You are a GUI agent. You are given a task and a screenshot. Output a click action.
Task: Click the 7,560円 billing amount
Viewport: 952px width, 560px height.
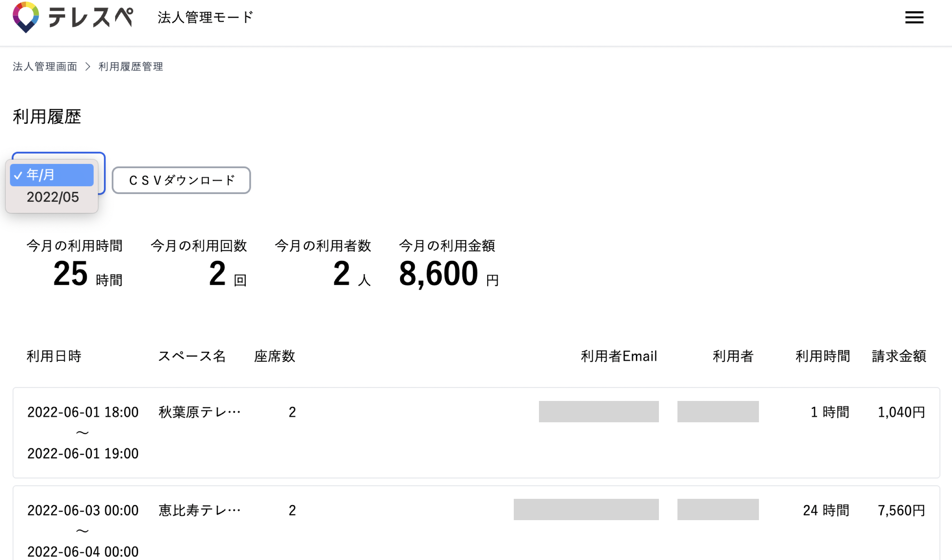click(901, 510)
